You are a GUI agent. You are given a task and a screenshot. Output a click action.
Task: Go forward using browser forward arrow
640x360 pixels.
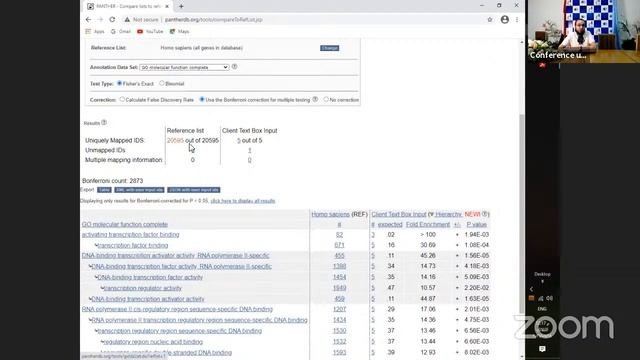click(x=100, y=19)
